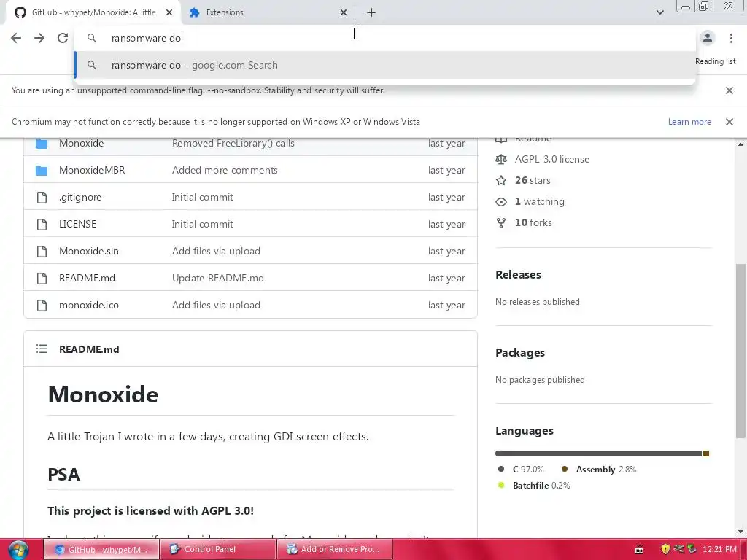Open the MonoxideMBR folder
The image size is (747, 560).
point(92,170)
